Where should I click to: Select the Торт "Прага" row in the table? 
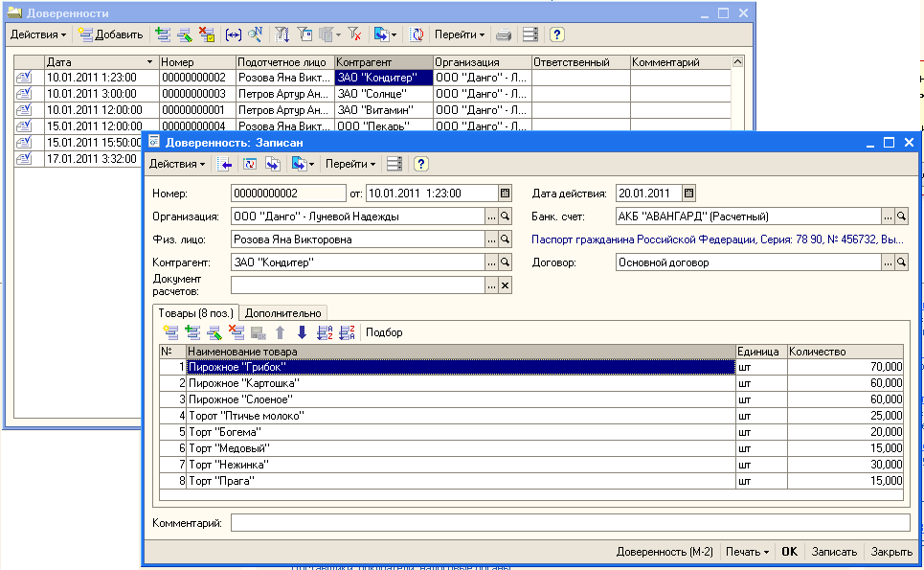coord(460,480)
